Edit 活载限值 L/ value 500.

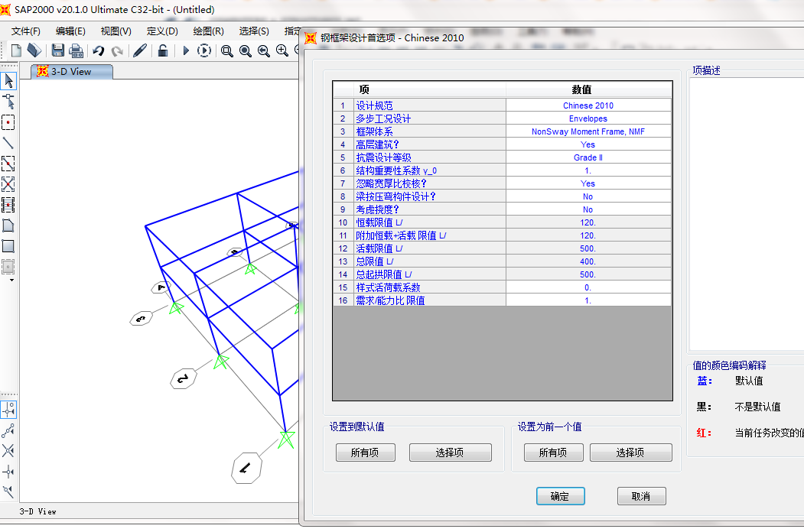588,248
